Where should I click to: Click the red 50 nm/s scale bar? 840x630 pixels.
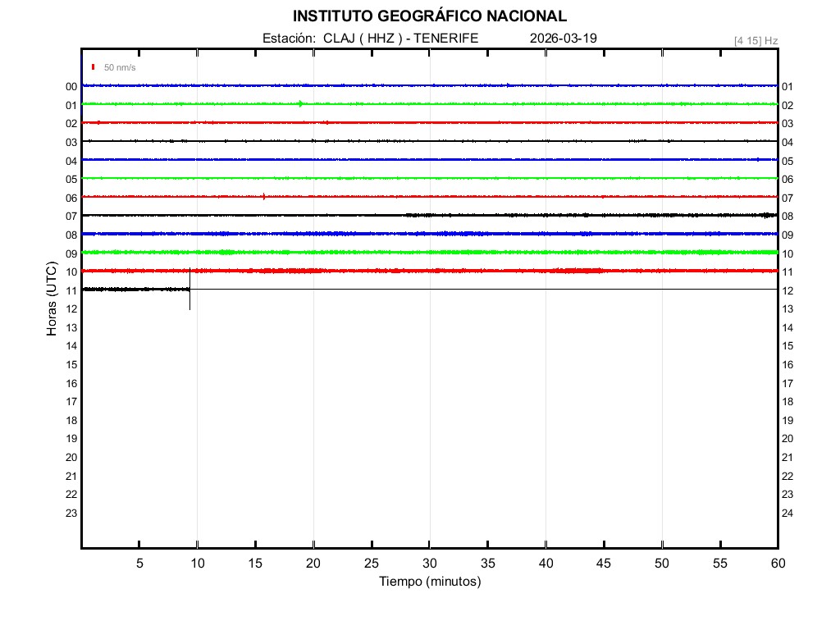pos(94,67)
